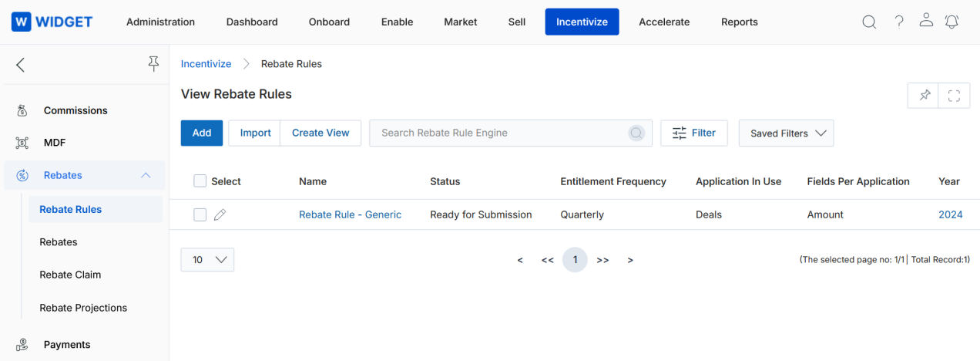Open Payments in sidebar
Screen dimensions: 980x361
pyautogui.click(x=67, y=345)
